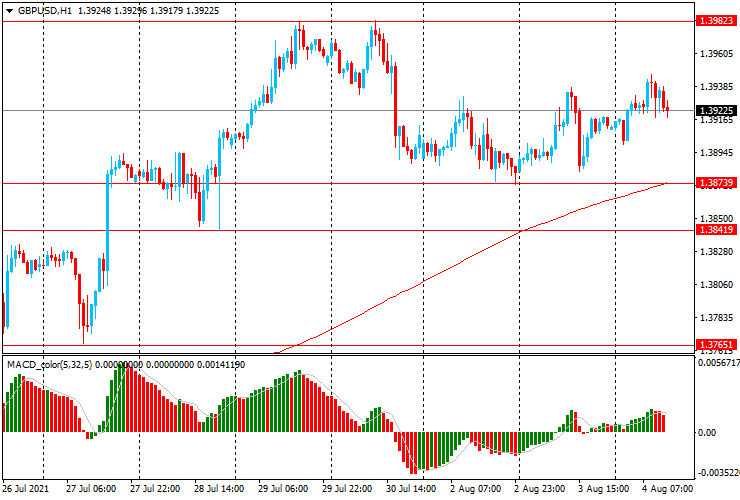Screen dimensions: 740x500
Task: Click the current price label 1.39225
Action: pos(716,110)
